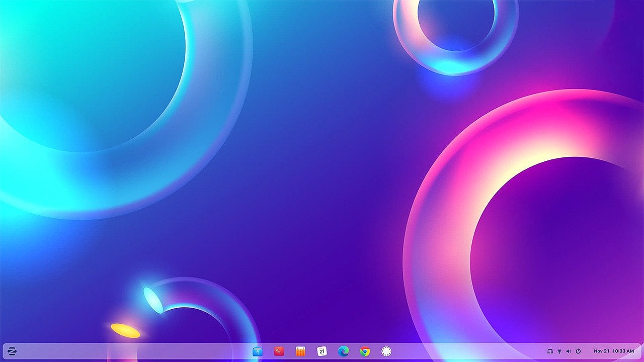
Task: Launch the Files manager from taskbar
Action: click(258, 351)
